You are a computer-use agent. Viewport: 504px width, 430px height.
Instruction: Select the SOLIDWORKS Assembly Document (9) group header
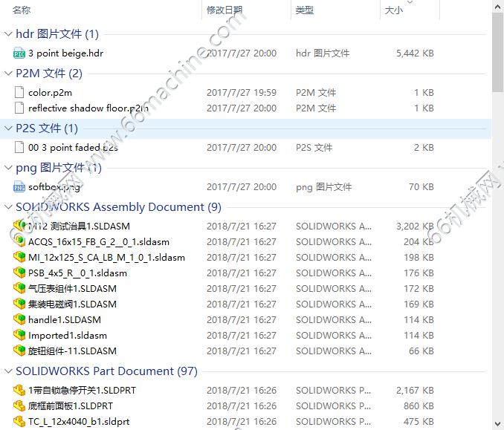click(x=119, y=207)
